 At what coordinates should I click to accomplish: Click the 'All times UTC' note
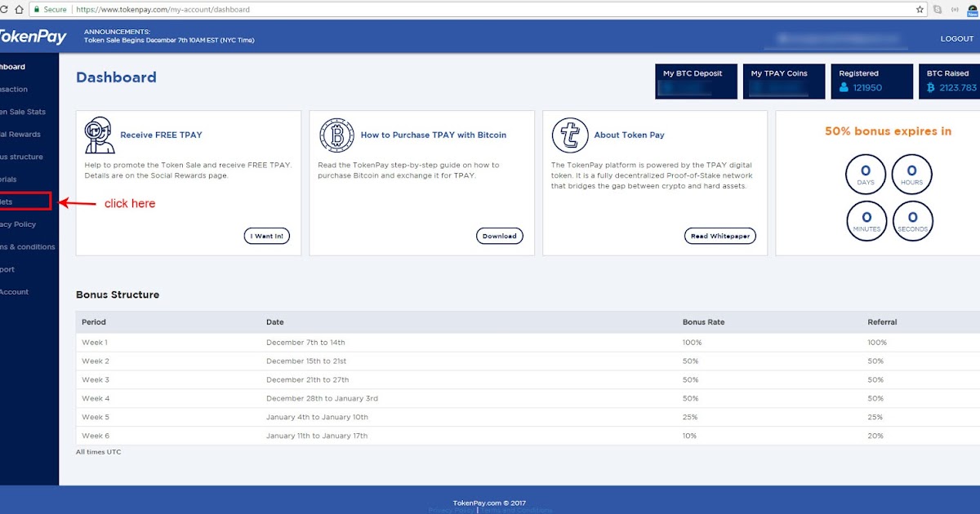98,452
